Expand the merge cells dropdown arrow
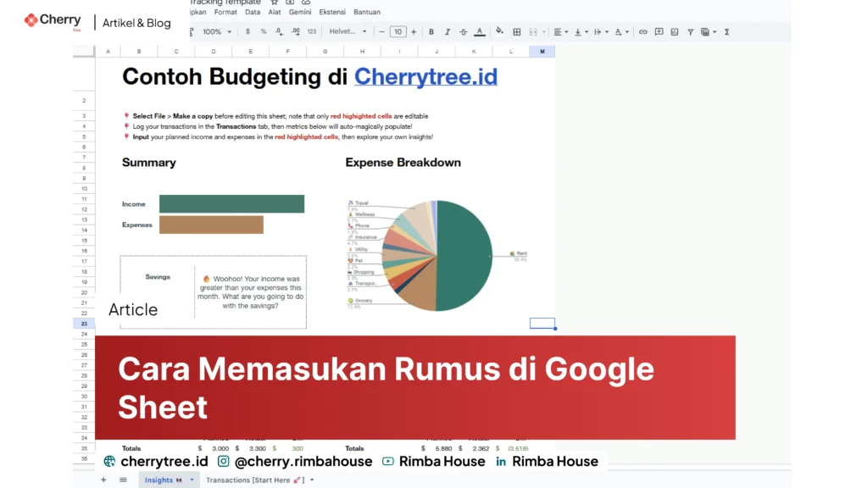This screenshot has height=488, width=868. [x=543, y=31]
